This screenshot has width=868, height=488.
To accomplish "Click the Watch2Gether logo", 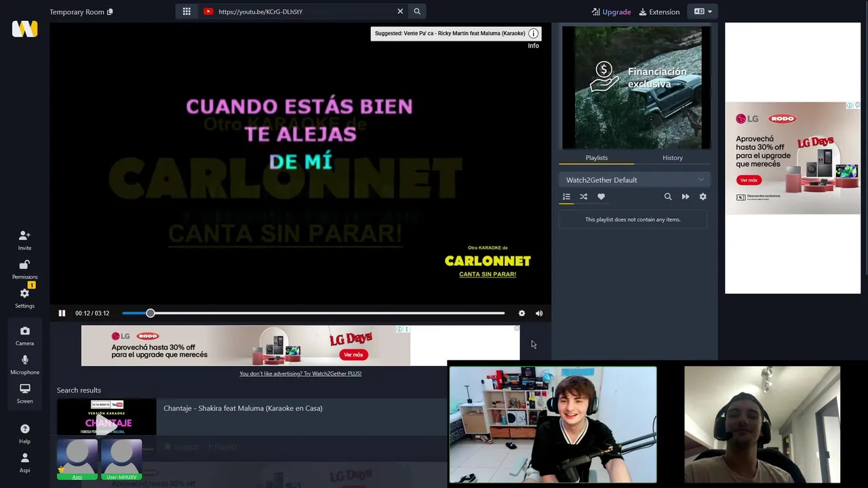I will [x=24, y=28].
